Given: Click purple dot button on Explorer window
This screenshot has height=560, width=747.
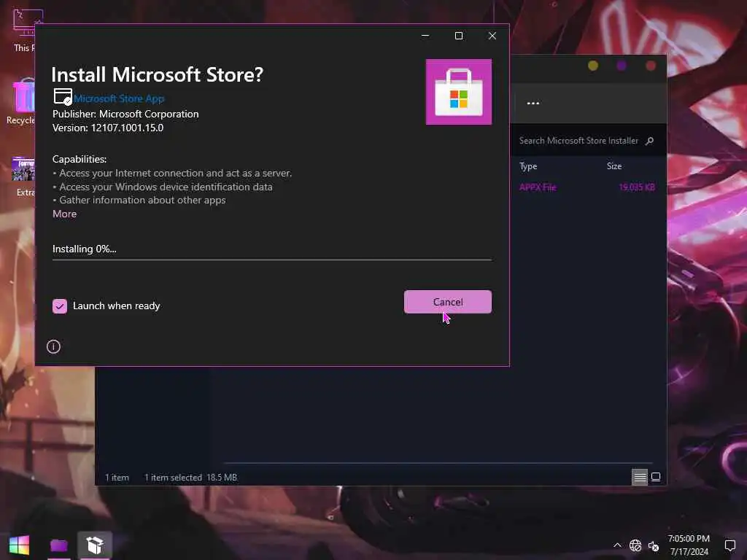Looking at the screenshot, I should tap(622, 66).
